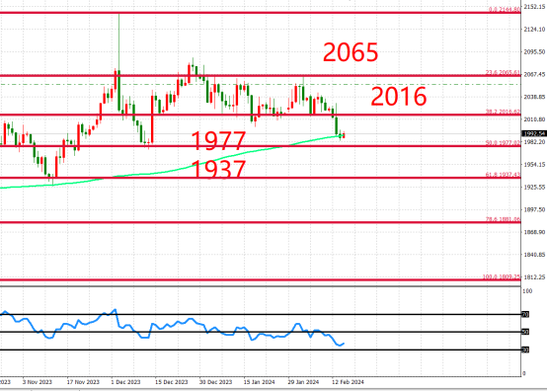The width and height of the screenshot is (547, 392).
Task: Select the 23.6 Fibonacci level label
Action: [x=503, y=72]
